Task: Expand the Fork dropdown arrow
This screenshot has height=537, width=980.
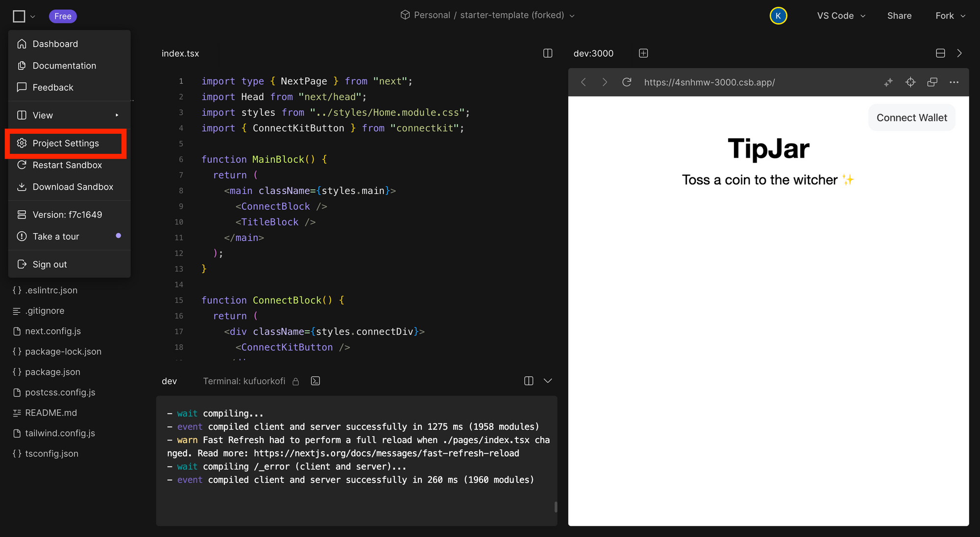Action: [963, 16]
